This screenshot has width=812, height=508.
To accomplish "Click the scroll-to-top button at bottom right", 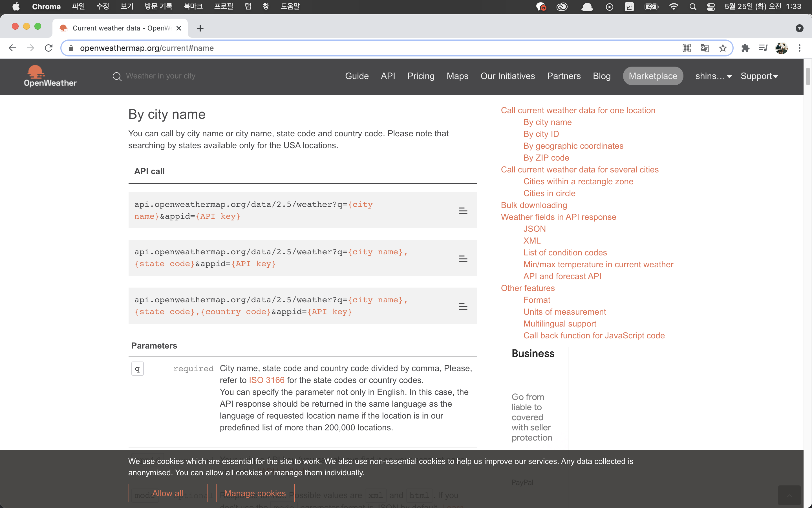I will (789, 496).
